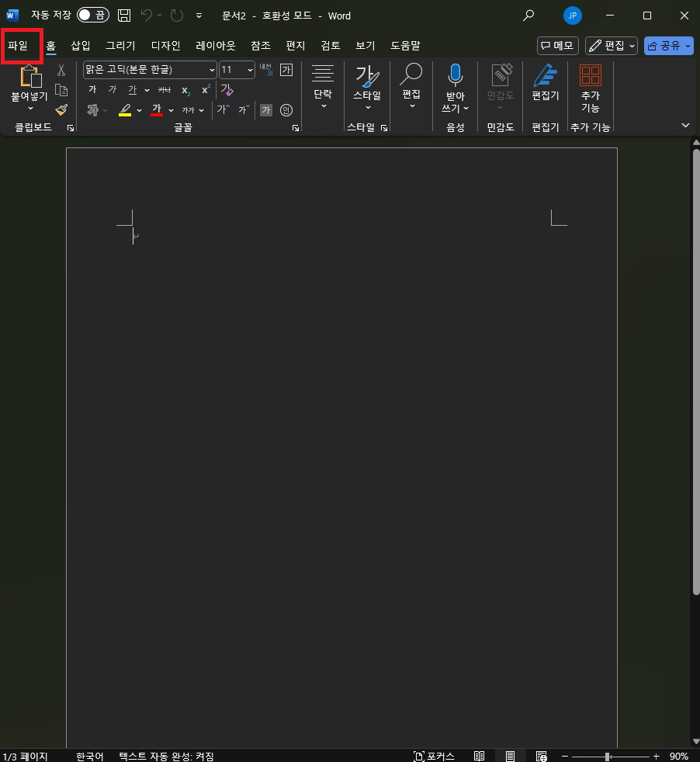Expand font color dropdown arrow
This screenshot has height=762, width=700.
pos(171,110)
